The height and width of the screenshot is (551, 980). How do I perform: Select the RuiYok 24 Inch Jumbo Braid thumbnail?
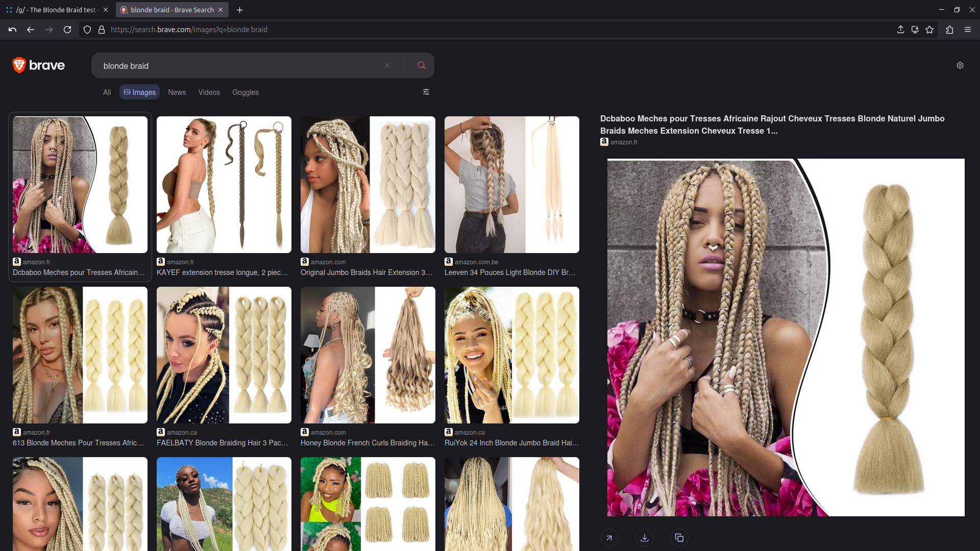coord(512,355)
